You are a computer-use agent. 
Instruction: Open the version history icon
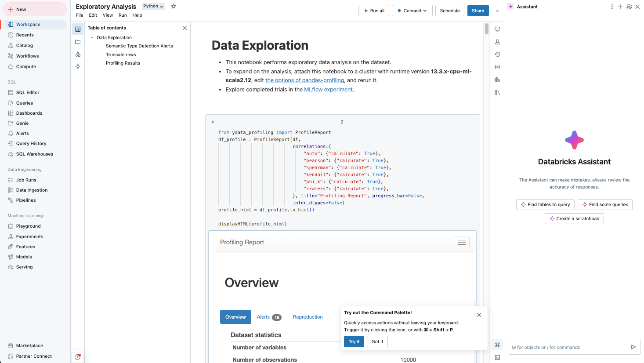[x=497, y=54]
